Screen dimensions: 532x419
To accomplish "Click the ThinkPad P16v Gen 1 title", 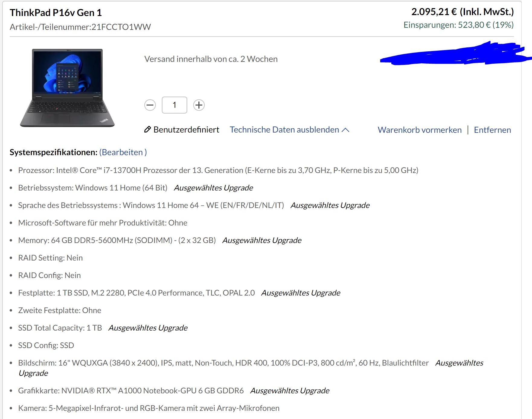I will 56,13.
